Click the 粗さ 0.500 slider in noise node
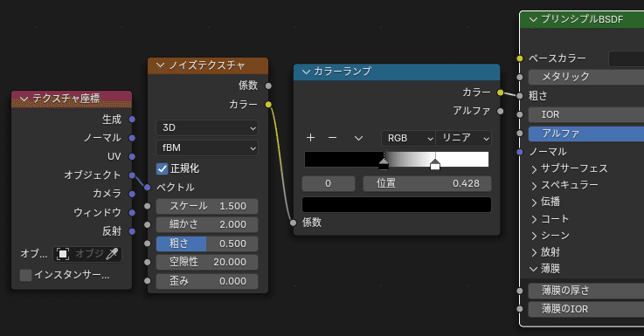This screenshot has height=336, width=644. click(x=207, y=243)
